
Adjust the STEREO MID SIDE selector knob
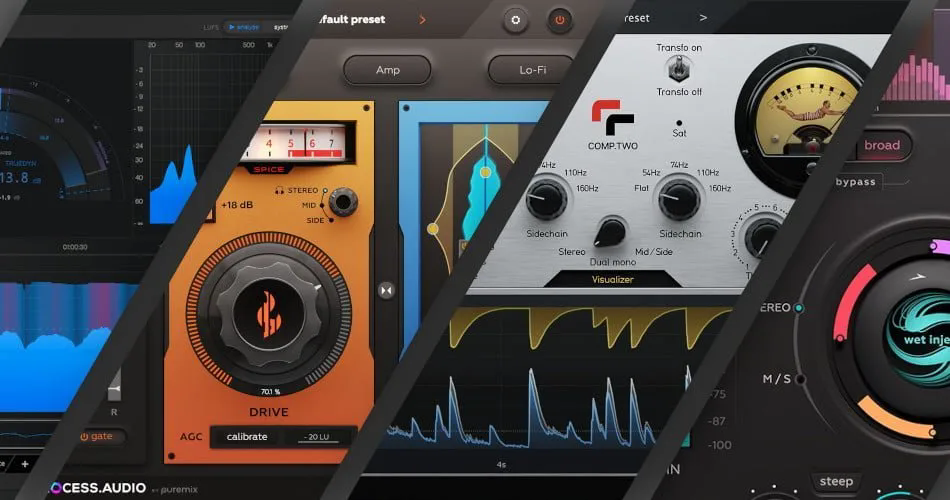pyautogui.click(x=343, y=202)
